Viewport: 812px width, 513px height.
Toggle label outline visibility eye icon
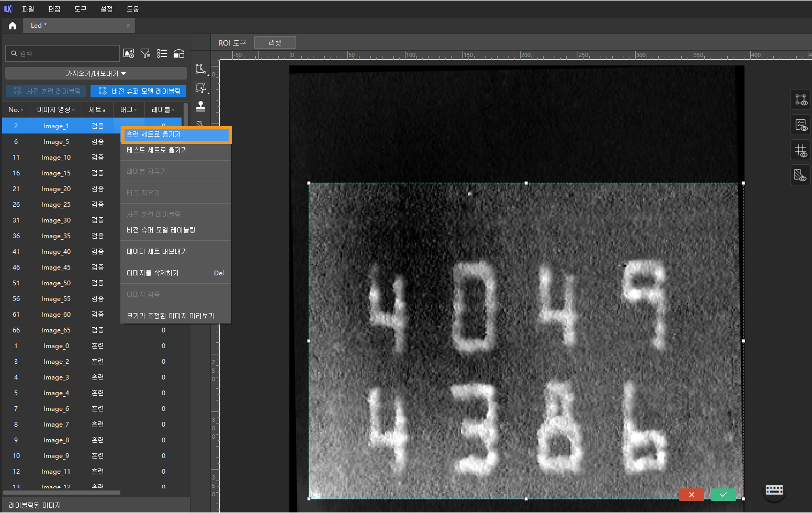pyautogui.click(x=800, y=99)
